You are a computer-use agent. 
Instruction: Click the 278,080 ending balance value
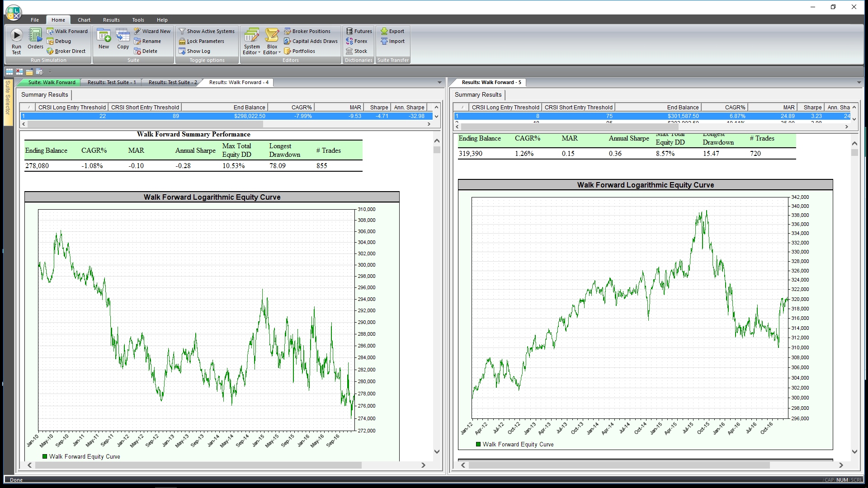pyautogui.click(x=37, y=166)
